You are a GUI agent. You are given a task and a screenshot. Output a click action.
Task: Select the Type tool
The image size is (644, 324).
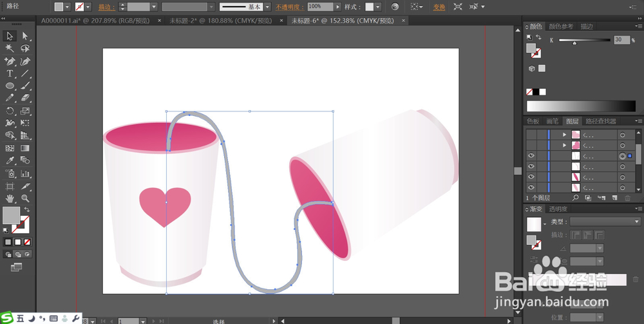click(10, 73)
